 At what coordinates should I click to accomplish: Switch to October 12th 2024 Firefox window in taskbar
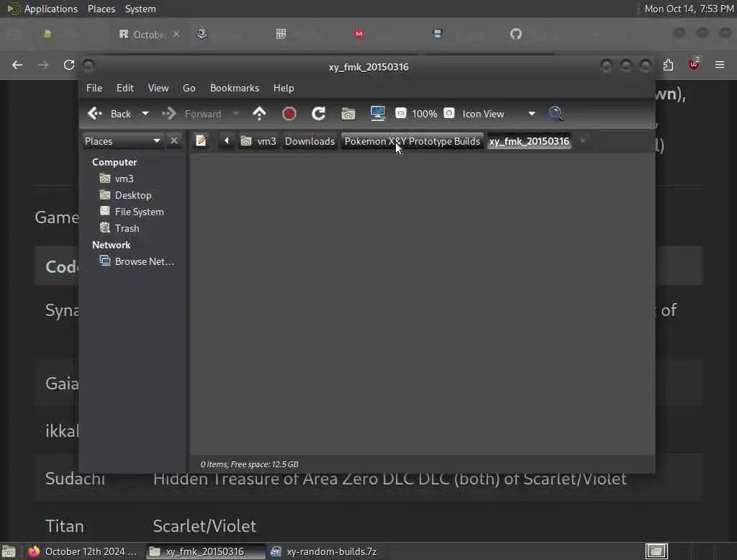(x=83, y=551)
